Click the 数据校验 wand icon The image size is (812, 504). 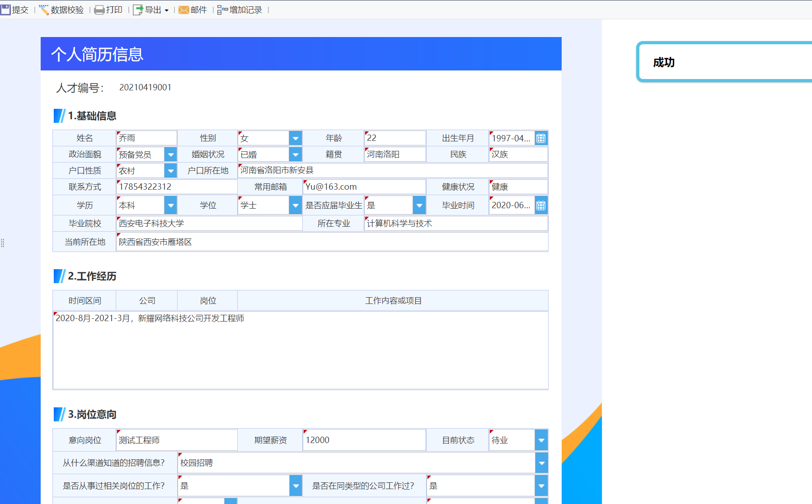(x=44, y=9)
